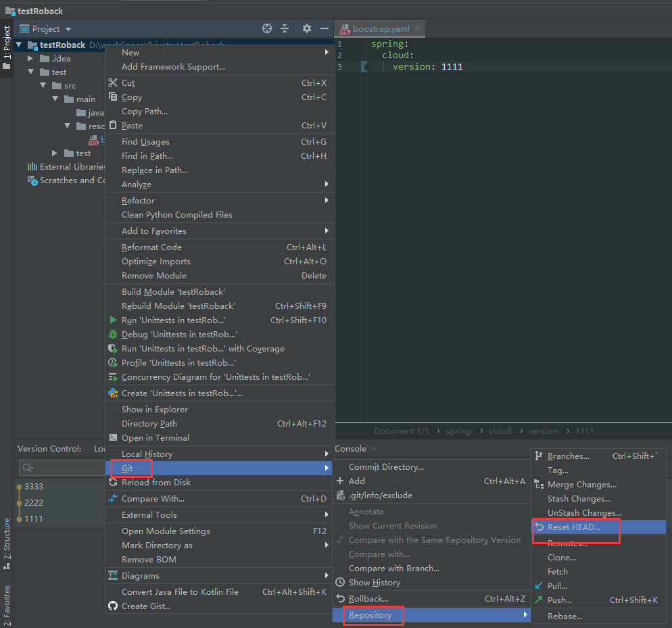Collapse testRoback root project node
This screenshot has width=672, height=628.
19,44
